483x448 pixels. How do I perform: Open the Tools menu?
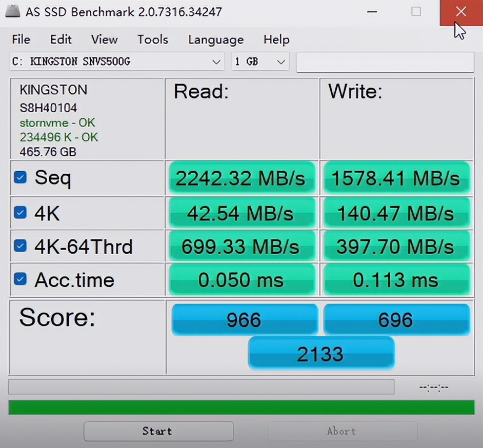click(152, 39)
